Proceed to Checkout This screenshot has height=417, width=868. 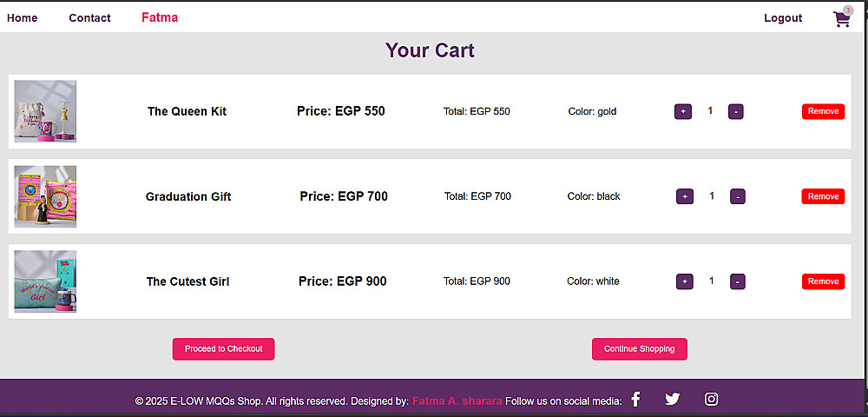pyautogui.click(x=223, y=348)
